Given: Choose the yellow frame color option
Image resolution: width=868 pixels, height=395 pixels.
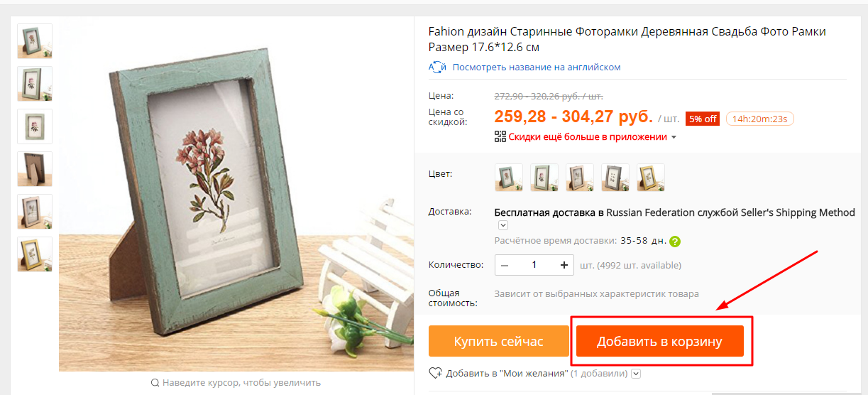Looking at the screenshot, I should tap(651, 178).
